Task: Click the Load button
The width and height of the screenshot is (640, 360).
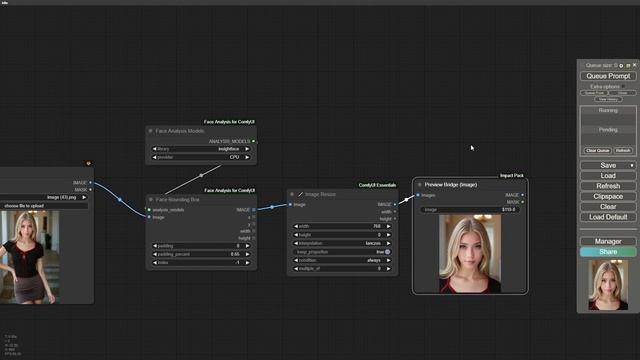Action: pyautogui.click(x=608, y=176)
